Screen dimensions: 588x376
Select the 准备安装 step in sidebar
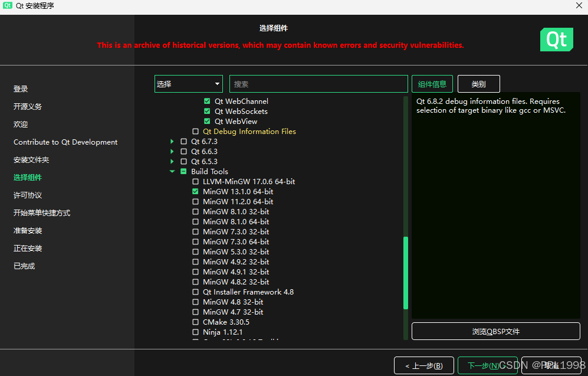[x=28, y=230]
